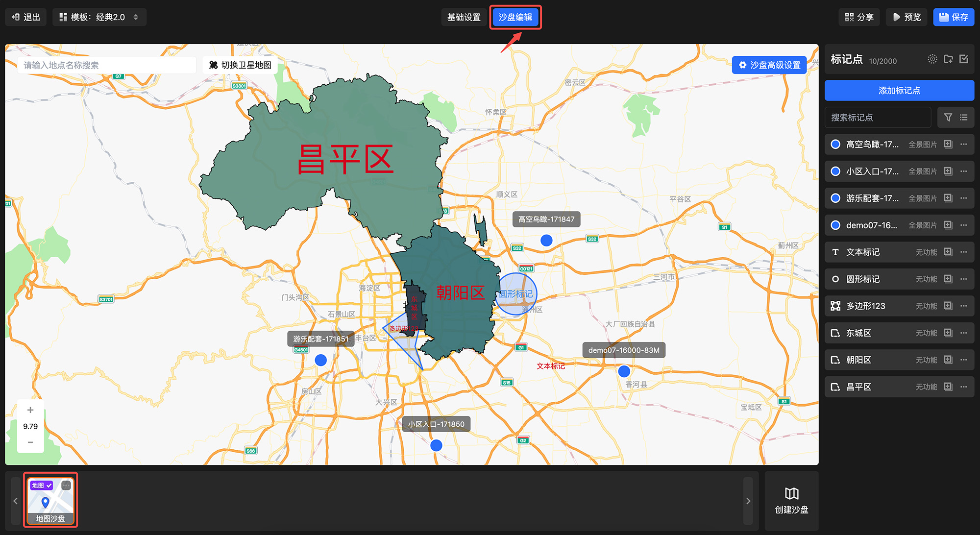Click the 添加标记点 button

click(x=899, y=91)
